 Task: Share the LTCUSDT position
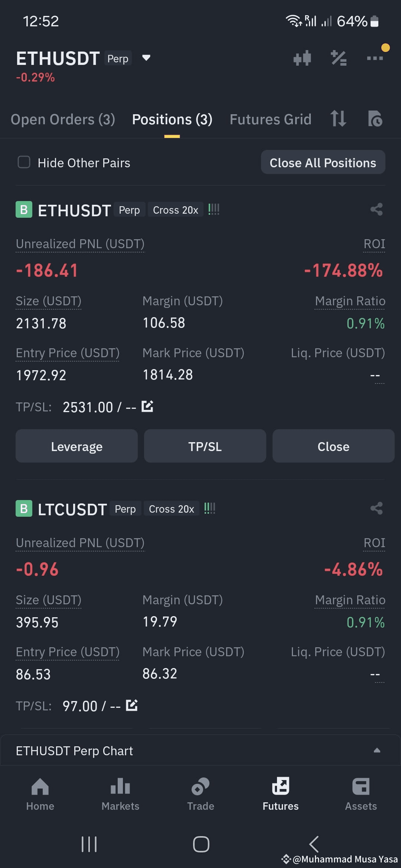click(376, 508)
